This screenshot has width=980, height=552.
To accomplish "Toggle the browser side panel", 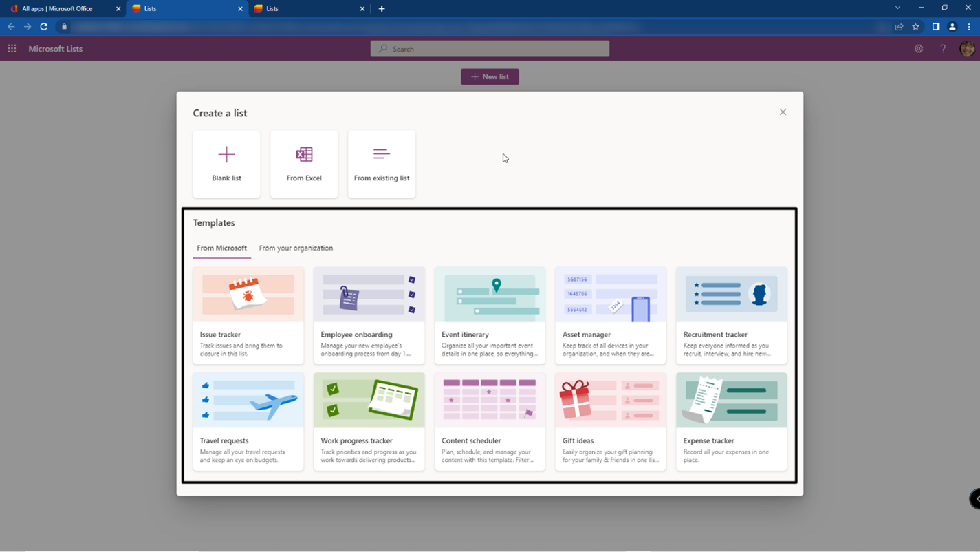I will click(936, 27).
